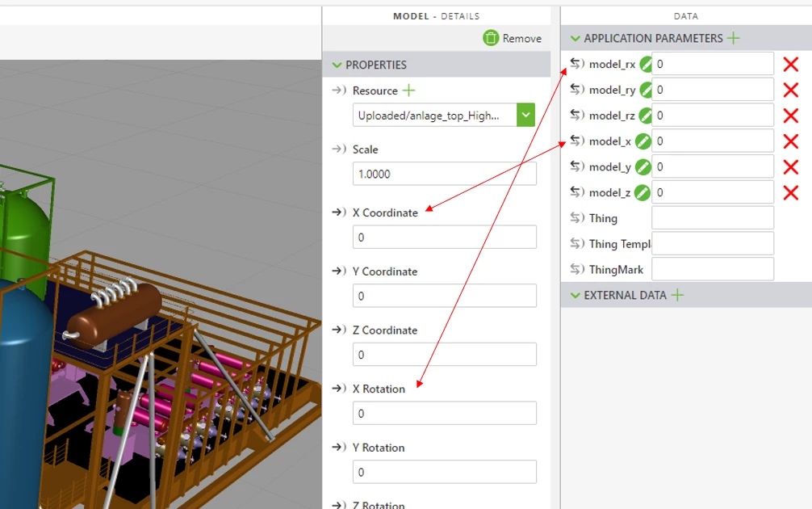Select the brown tank in 3D view

coord(116,315)
